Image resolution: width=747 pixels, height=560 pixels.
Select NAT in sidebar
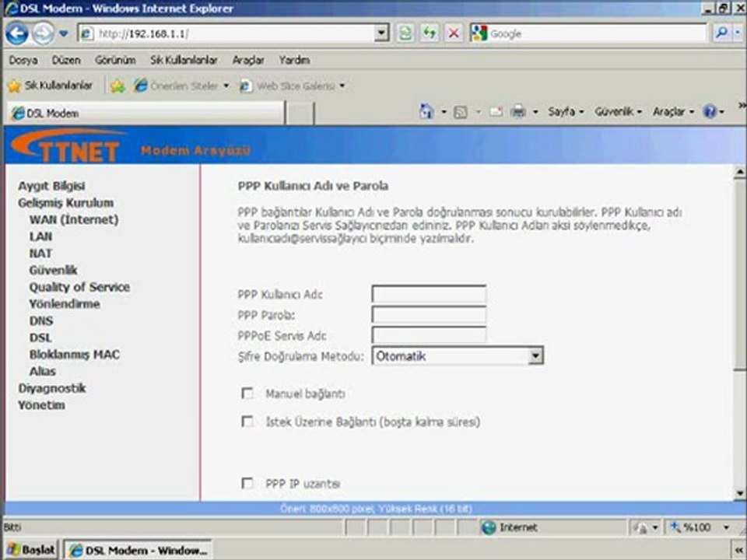point(40,254)
